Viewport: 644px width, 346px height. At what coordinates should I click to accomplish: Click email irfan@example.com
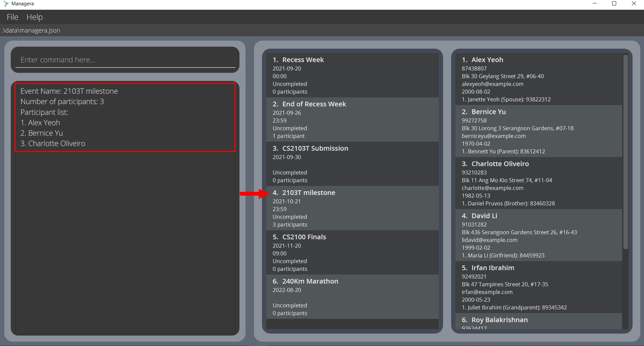coord(487,292)
